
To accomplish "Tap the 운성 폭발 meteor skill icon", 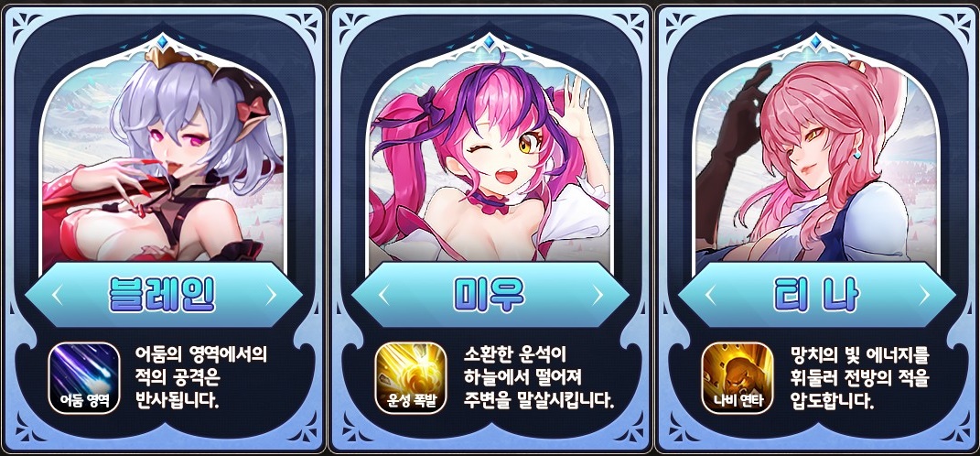I will (x=411, y=378).
